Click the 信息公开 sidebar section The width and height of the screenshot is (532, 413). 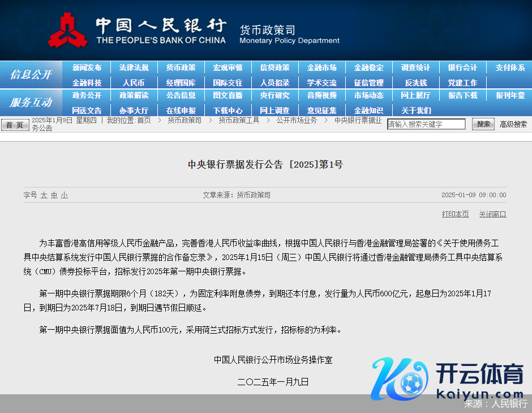click(31, 75)
